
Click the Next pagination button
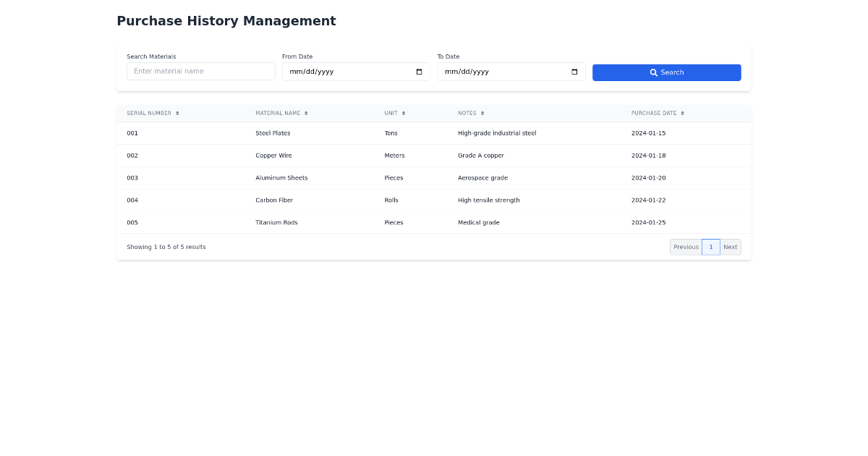click(x=730, y=247)
